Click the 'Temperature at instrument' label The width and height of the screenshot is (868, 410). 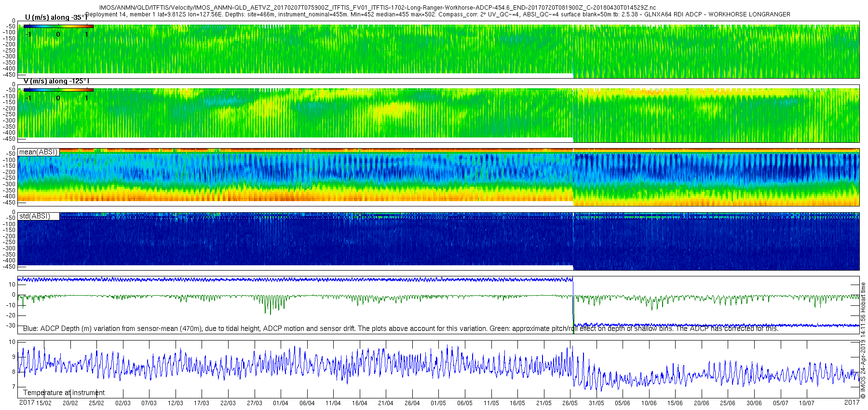64,393
